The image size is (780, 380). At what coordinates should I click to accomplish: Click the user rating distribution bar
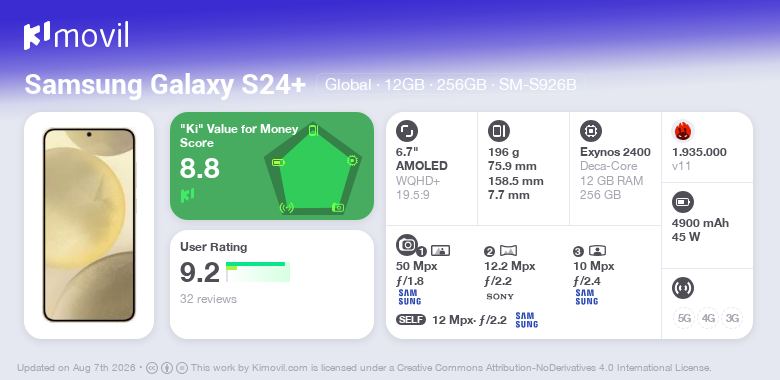(258, 272)
